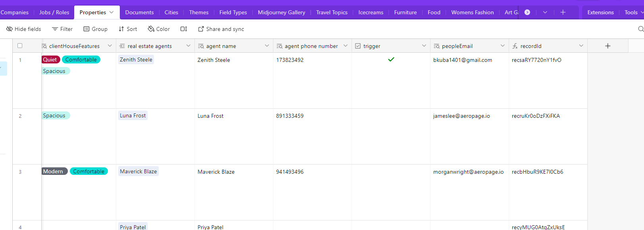Add a new table with plus tab

563,12
